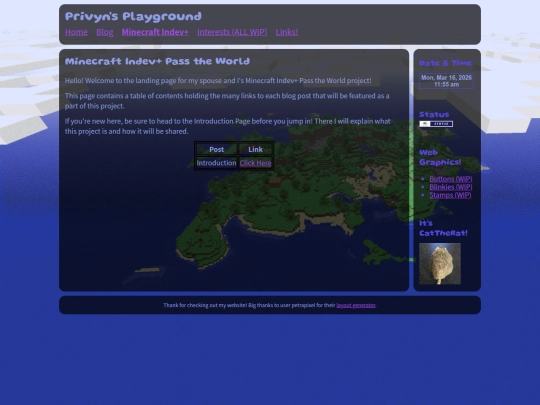The image size is (540, 405).
Task: Click the date and time display box
Action: coord(446,81)
